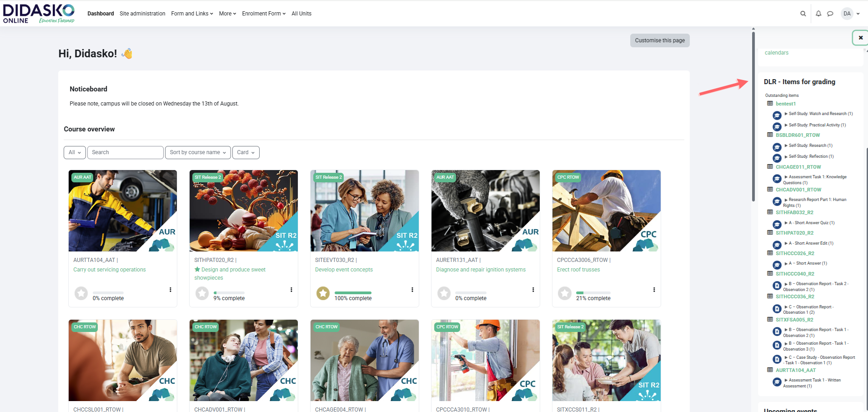
Task: Expand the All filter dropdown
Action: click(x=75, y=152)
